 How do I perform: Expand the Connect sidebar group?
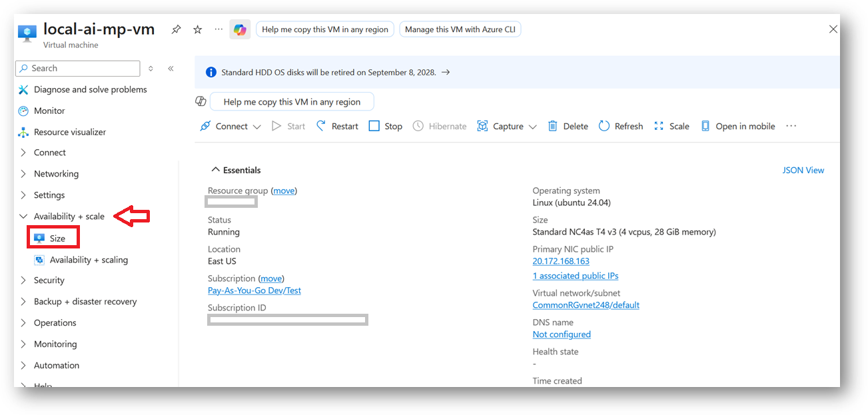tap(23, 153)
